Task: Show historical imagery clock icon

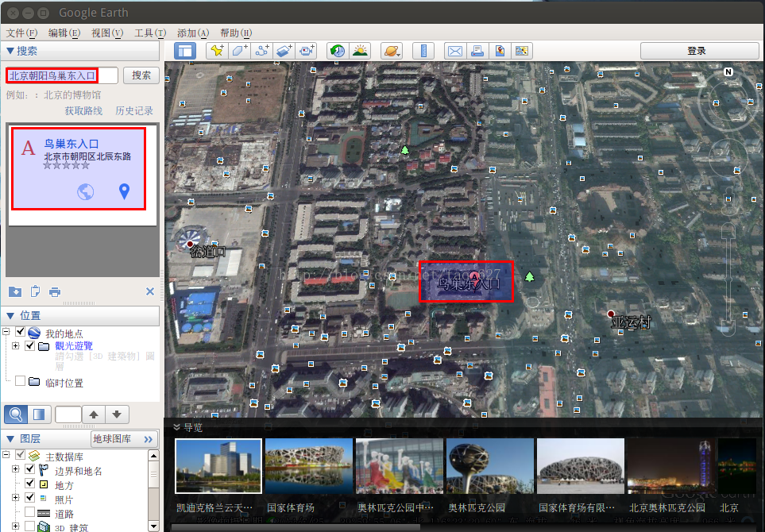Action: [338, 51]
